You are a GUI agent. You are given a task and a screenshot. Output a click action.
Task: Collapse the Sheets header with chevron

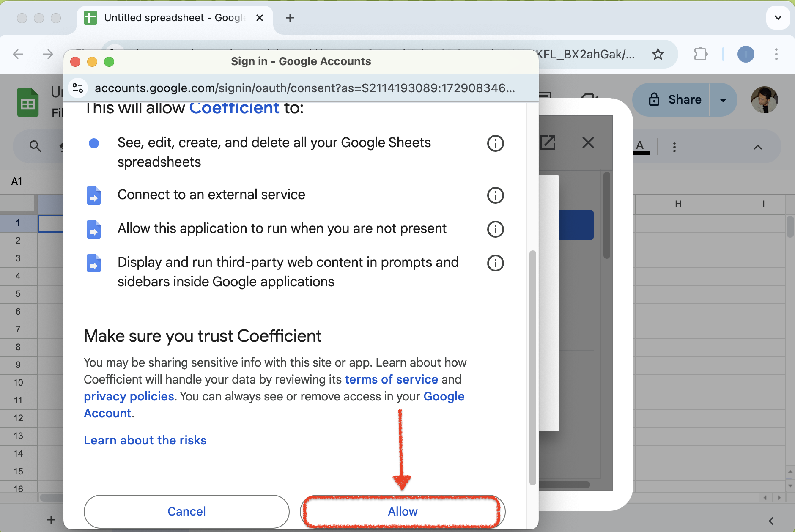pyautogui.click(x=758, y=147)
